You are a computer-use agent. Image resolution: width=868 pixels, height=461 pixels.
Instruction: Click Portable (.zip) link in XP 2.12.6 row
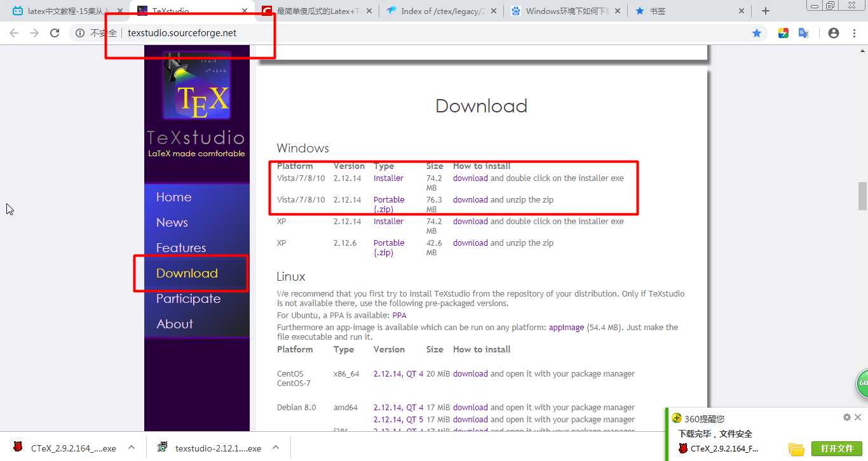click(x=389, y=248)
